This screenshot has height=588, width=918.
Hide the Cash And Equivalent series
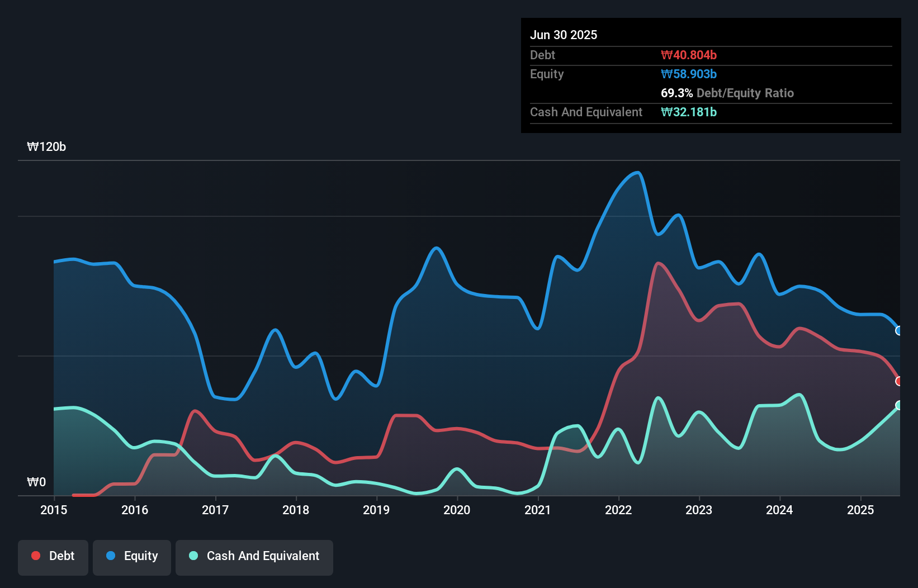(x=254, y=556)
